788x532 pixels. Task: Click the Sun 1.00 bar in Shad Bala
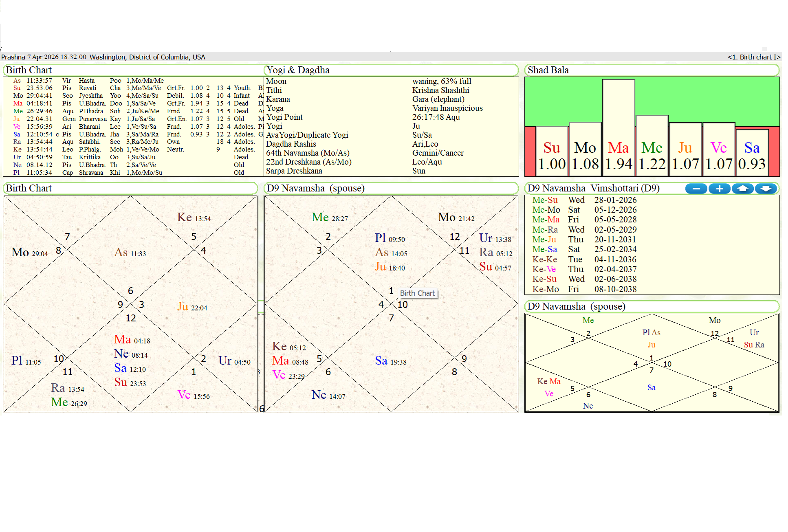pos(552,152)
